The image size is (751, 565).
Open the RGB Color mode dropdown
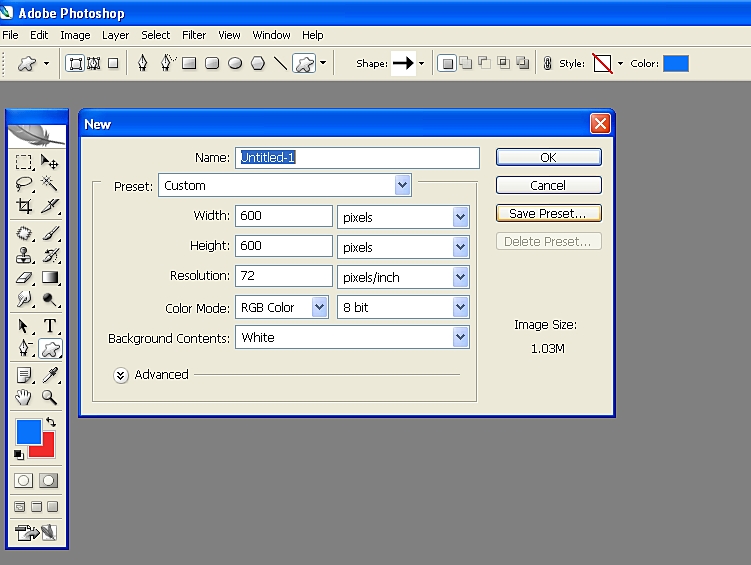point(282,307)
